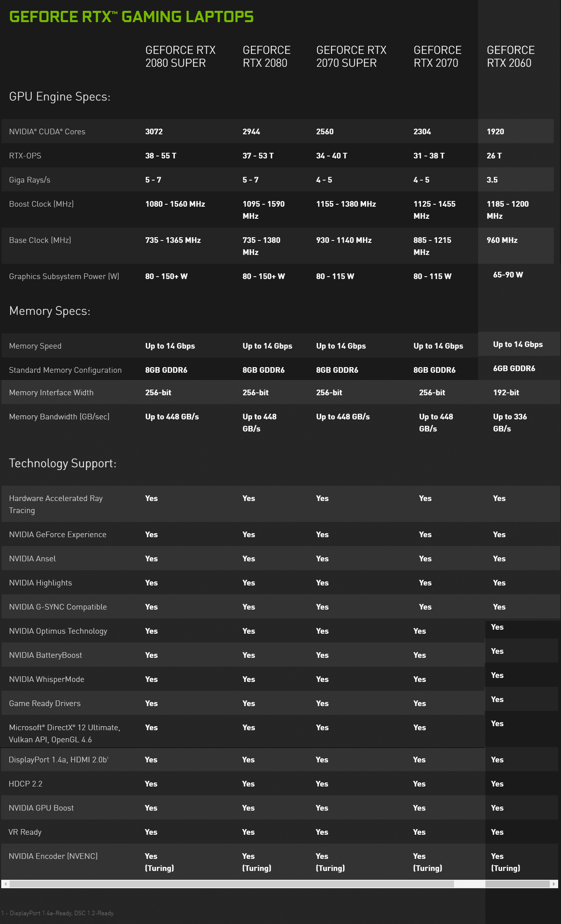Click the GPU Engine Specs section heading
The image size is (561, 924).
point(60,97)
